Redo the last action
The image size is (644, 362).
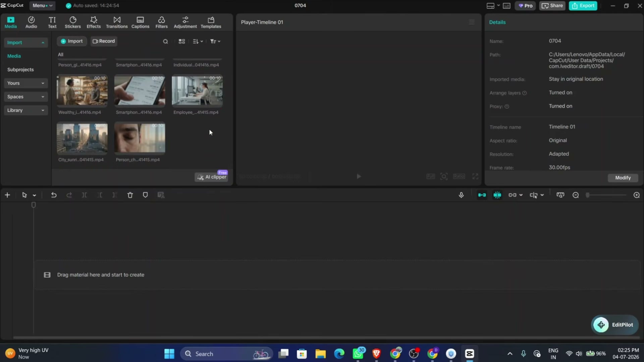(x=69, y=195)
